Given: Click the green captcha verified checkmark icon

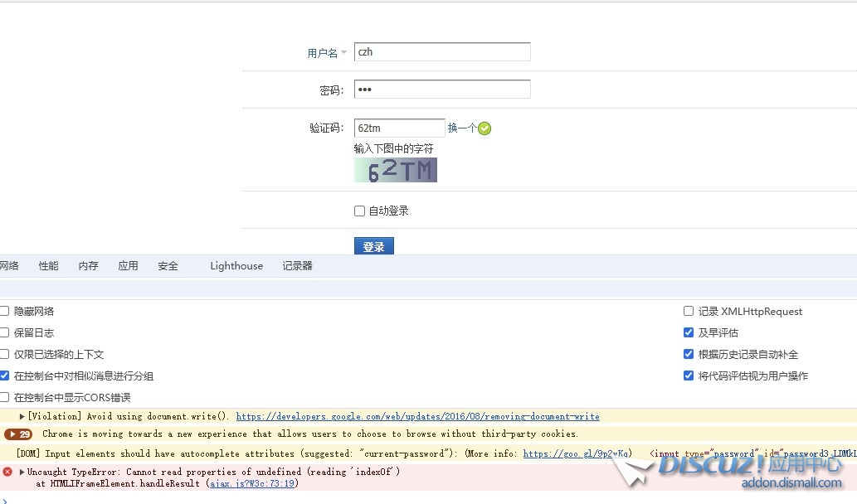Looking at the screenshot, I should coord(484,128).
